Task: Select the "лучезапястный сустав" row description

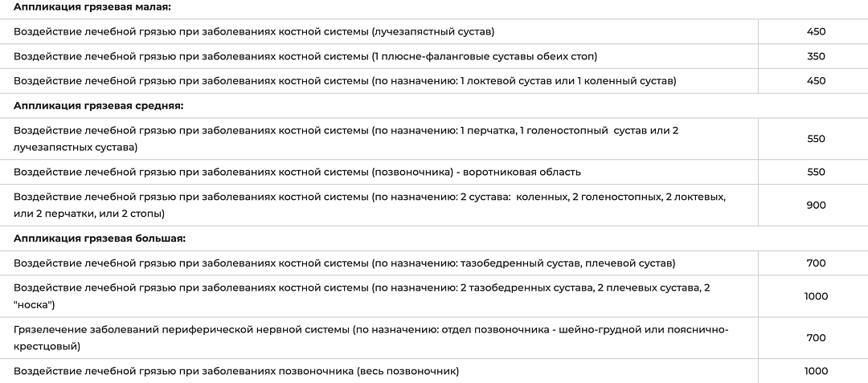Action: (x=254, y=31)
